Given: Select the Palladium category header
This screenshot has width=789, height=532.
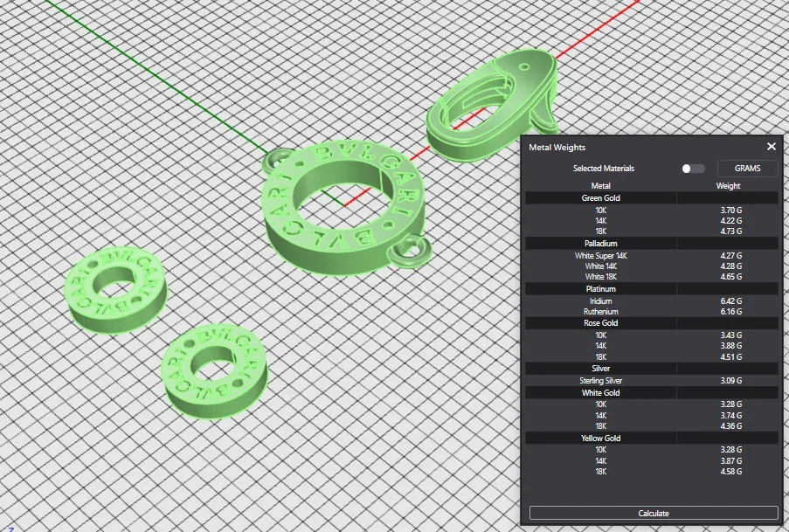Looking at the screenshot, I should (x=600, y=243).
